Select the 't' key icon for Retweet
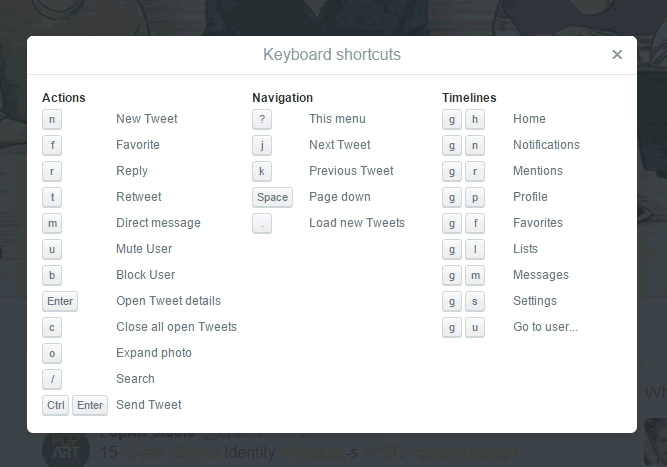Image resolution: width=667 pixels, height=467 pixels. click(52, 197)
